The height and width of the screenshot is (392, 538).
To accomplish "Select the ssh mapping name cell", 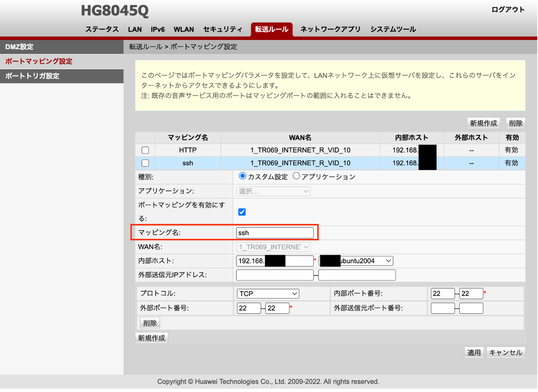I will 188,163.
